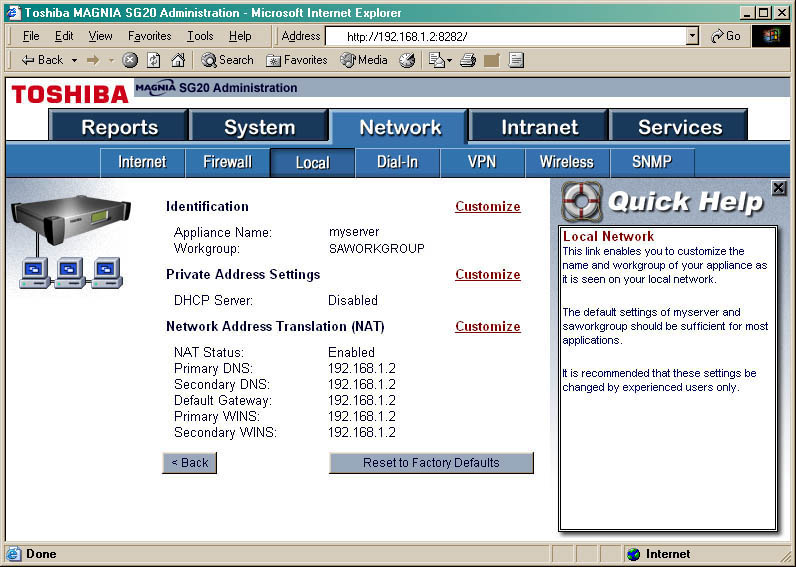Image resolution: width=796 pixels, height=567 pixels.
Task: Expand the Address bar dropdown
Action: coord(692,36)
